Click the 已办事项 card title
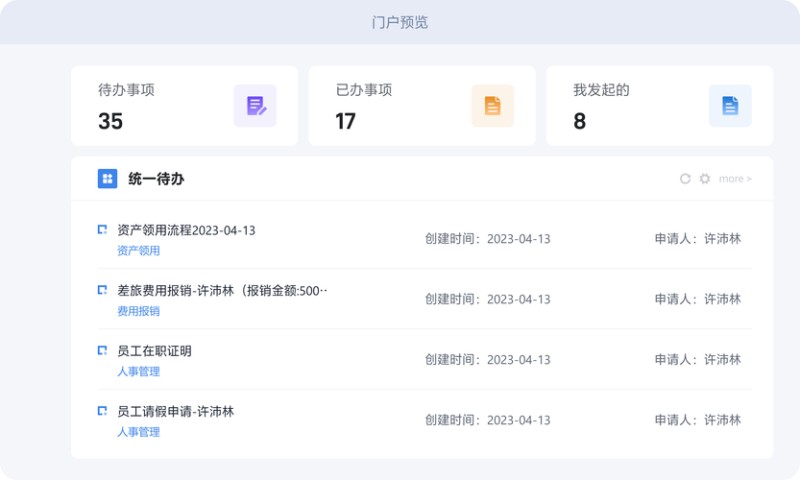This screenshot has width=800, height=480. 364,90
